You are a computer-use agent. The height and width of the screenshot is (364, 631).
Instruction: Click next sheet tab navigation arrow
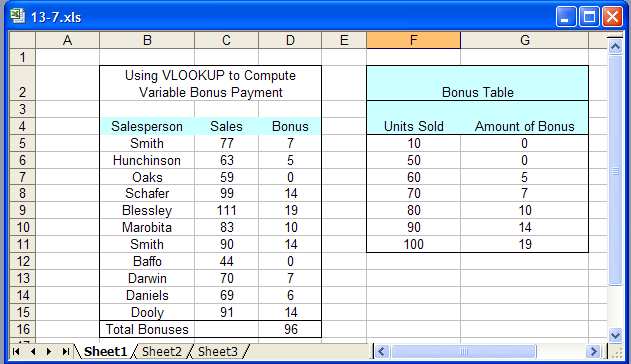coord(49,352)
